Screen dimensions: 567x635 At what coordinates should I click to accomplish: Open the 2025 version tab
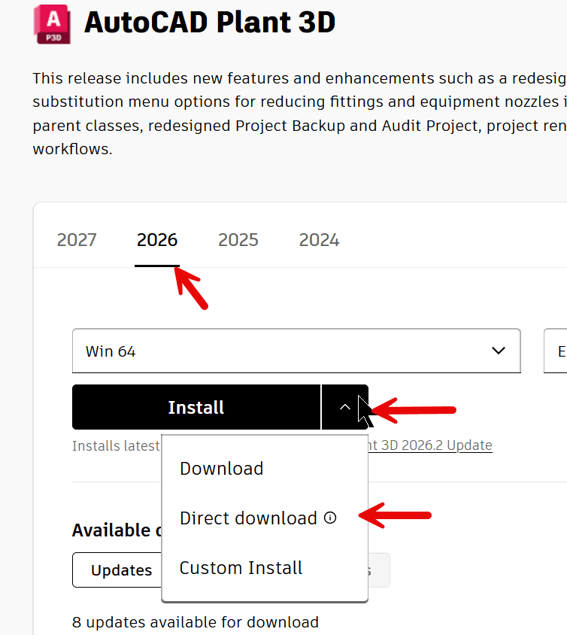click(238, 240)
